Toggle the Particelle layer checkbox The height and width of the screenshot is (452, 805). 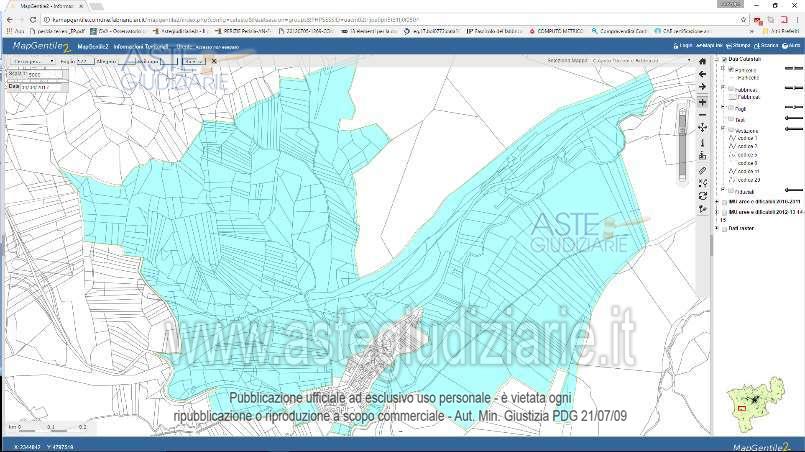coord(731,70)
